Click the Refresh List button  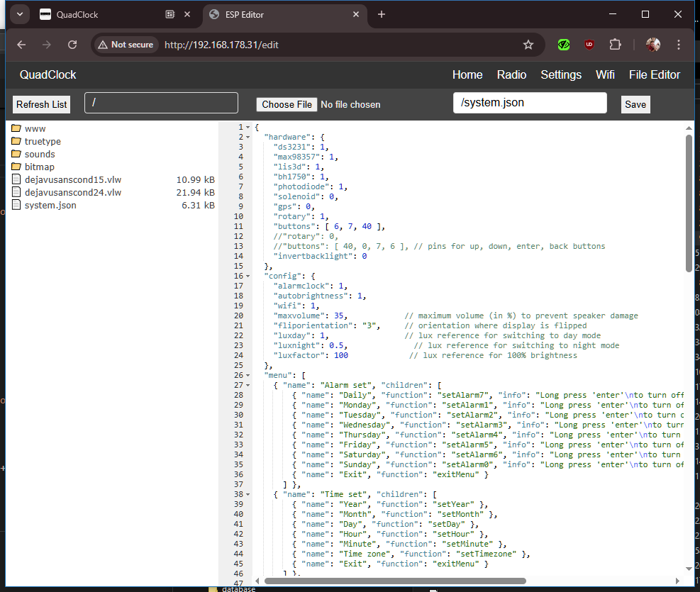tap(40, 104)
